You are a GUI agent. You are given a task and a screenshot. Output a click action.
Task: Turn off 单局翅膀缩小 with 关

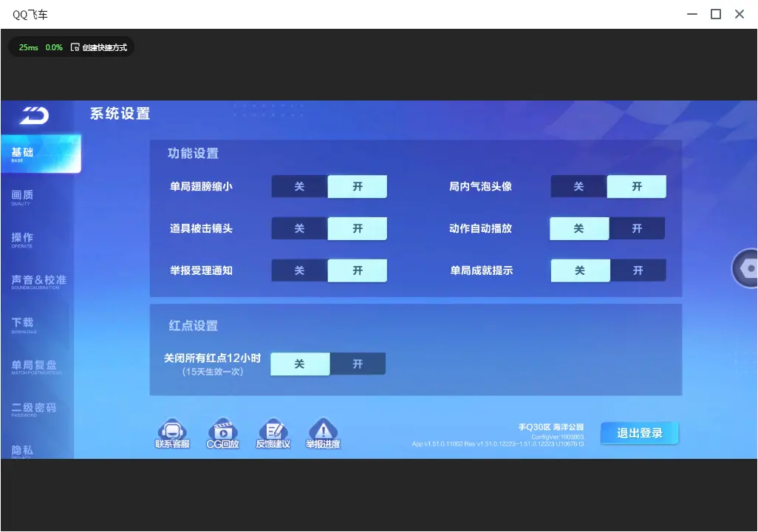[x=300, y=187]
